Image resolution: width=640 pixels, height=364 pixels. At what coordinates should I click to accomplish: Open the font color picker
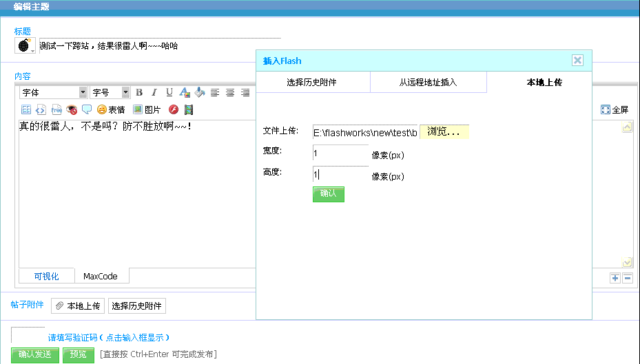point(185,93)
